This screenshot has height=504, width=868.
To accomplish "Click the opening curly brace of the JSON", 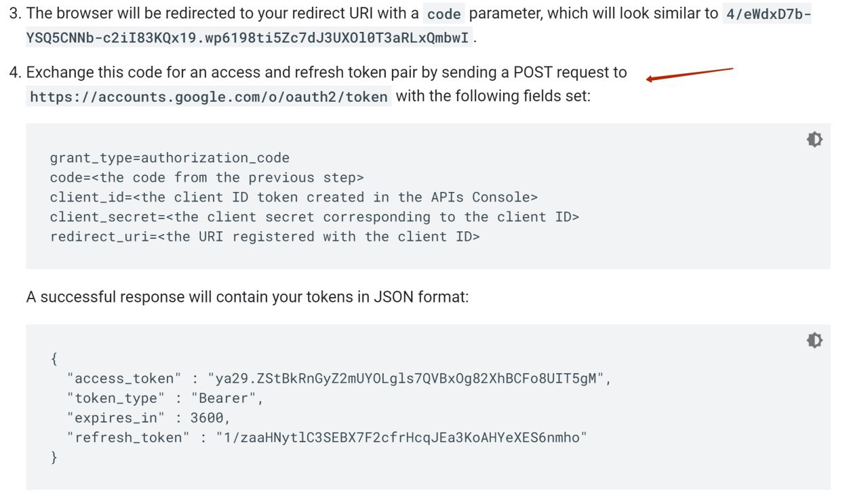I will tap(54, 359).
